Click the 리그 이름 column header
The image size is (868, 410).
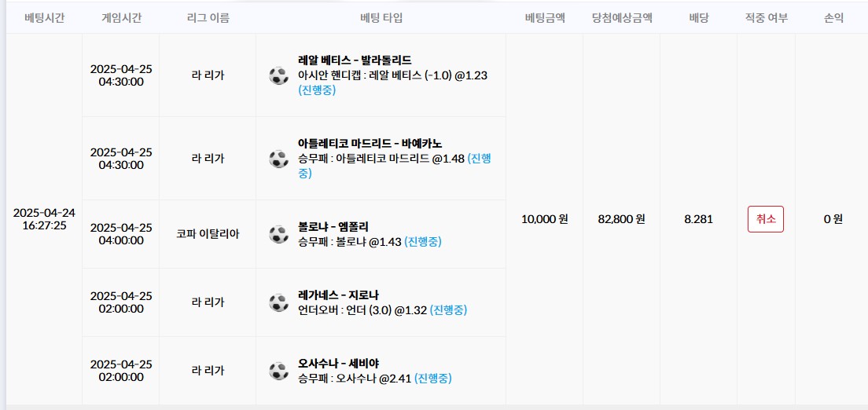tap(208, 17)
